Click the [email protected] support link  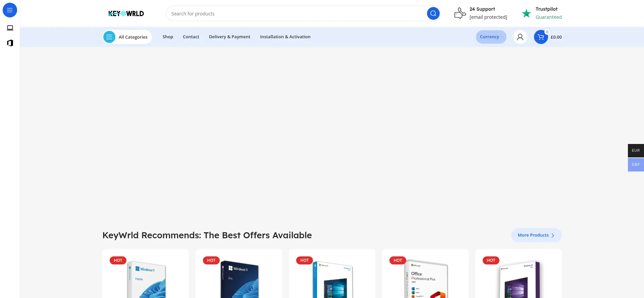pyautogui.click(x=488, y=17)
